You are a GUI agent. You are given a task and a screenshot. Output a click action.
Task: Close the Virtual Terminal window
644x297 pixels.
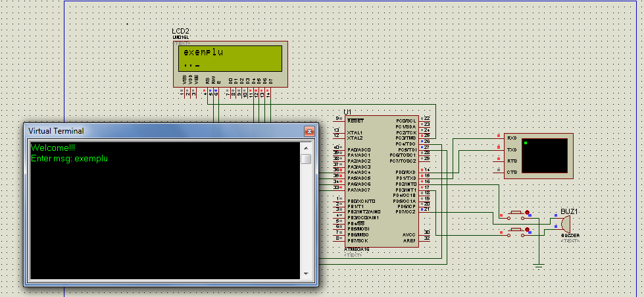coord(309,131)
